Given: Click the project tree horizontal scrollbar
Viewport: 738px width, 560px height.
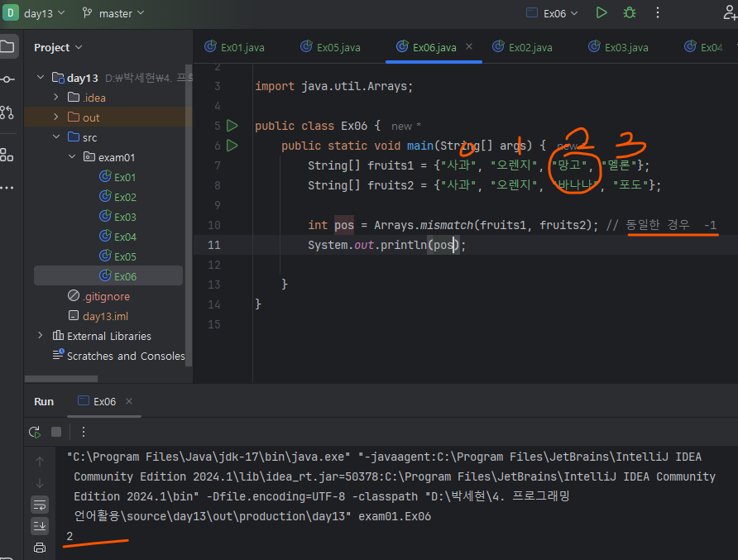Looking at the screenshot, I should click(x=60, y=379).
